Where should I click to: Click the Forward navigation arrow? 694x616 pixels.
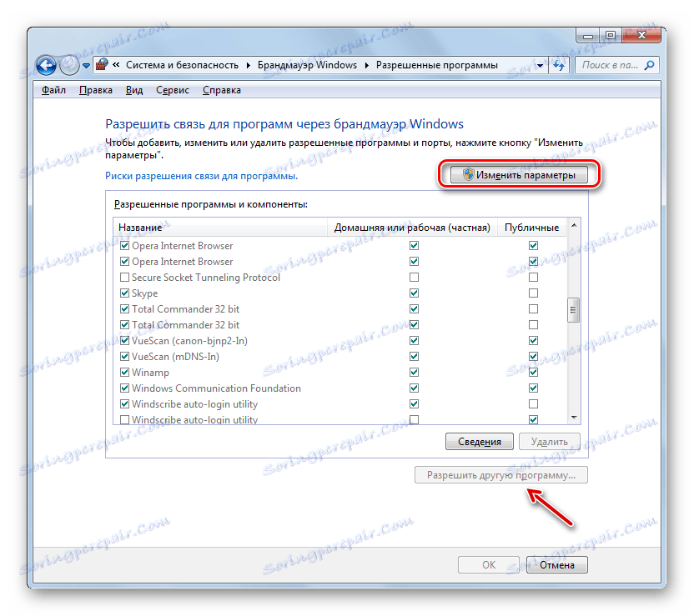click(69, 66)
